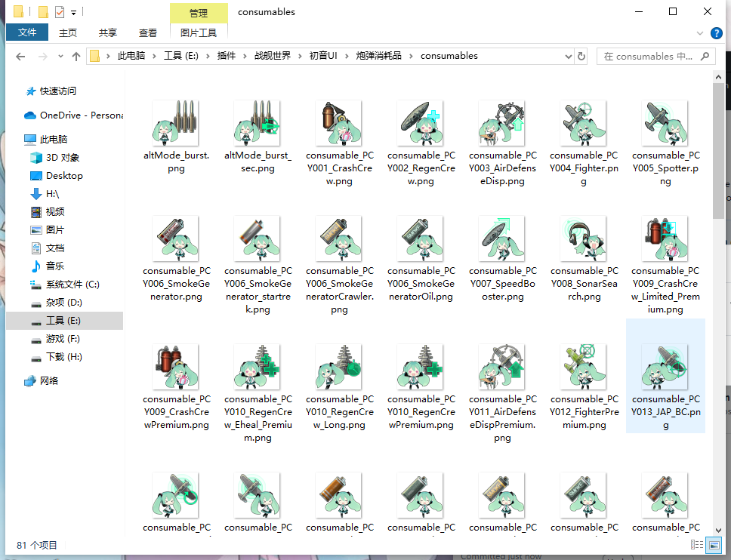Click the Forward navigation arrow
The image size is (731, 560).
click(43, 57)
